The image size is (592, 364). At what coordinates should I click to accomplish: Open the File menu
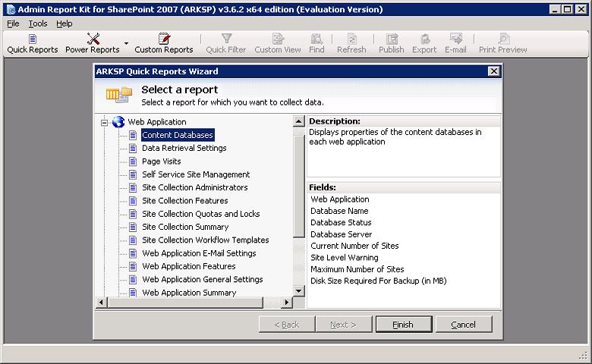point(13,24)
